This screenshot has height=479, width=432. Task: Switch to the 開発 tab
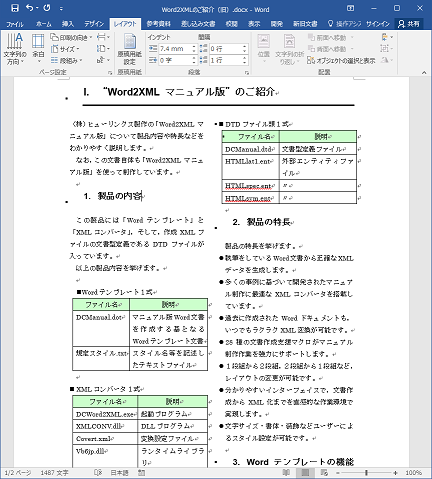pyautogui.click(x=276, y=24)
